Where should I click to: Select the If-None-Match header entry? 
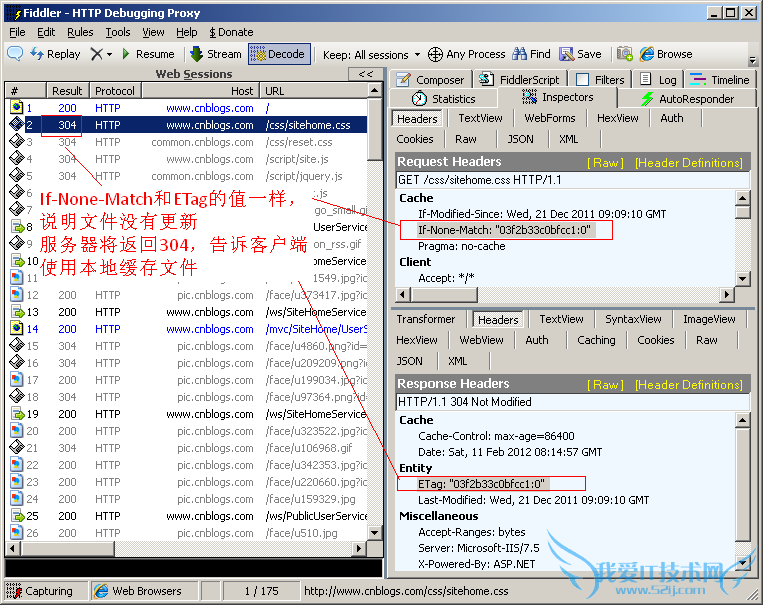coord(504,230)
